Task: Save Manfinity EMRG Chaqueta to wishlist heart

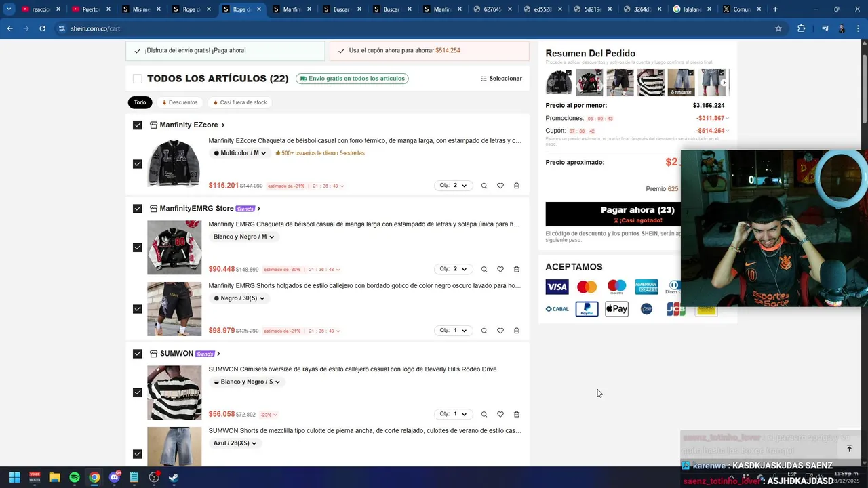Action: point(500,269)
